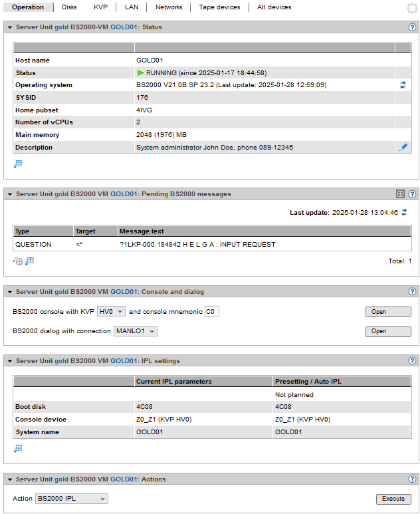420x514 pixels.
Task: Collapse the Status section
Action: pyautogui.click(x=9, y=27)
